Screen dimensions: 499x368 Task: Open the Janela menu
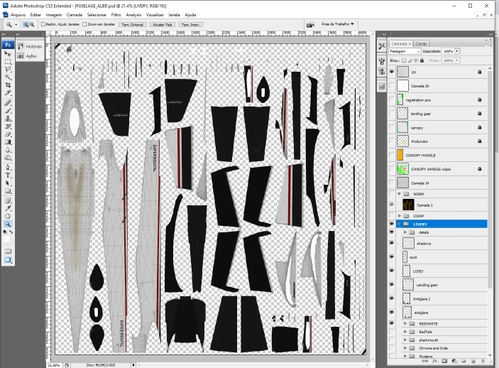click(174, 15)
